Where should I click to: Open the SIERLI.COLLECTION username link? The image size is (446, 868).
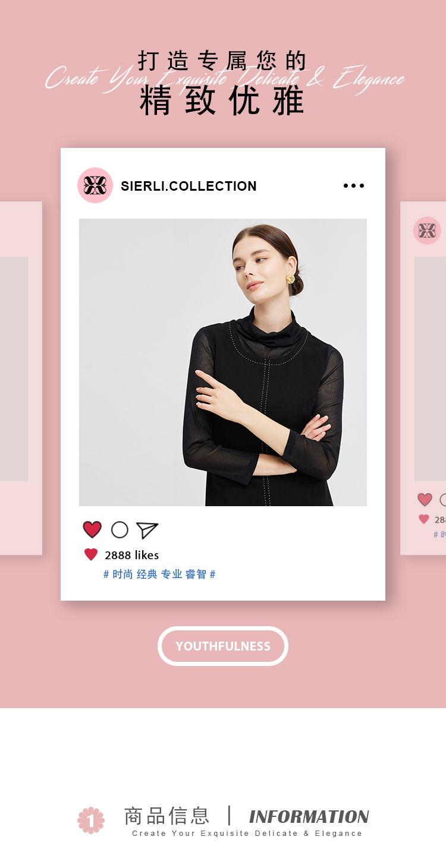(189, 186)
